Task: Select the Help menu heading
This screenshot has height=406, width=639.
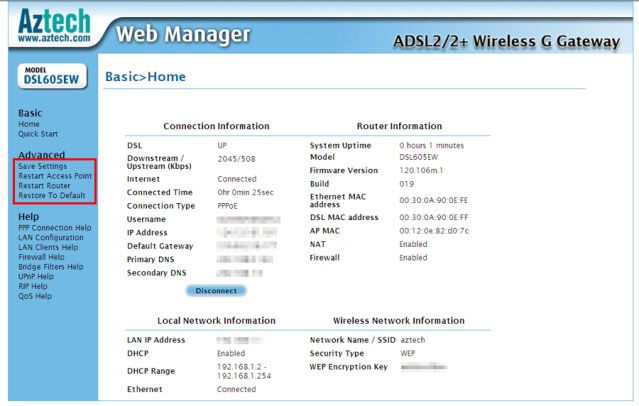Action: [x=29, y=216]
